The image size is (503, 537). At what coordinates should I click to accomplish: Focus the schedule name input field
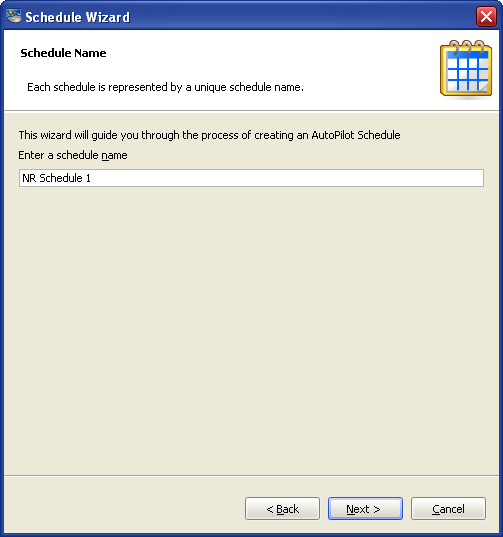(x=251, y=178)
